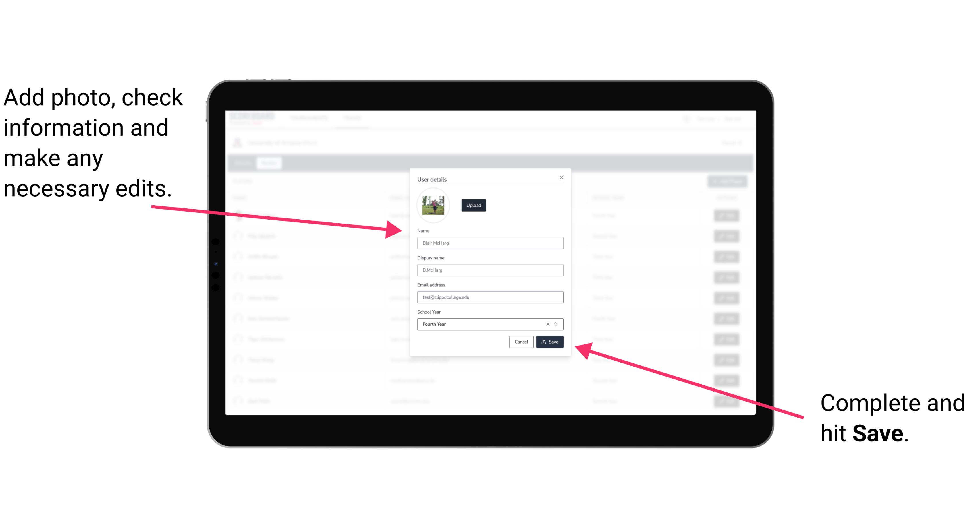Open the School Year combo box
The width and height of the screenshot is (980, 527).
tap(557, 323)
